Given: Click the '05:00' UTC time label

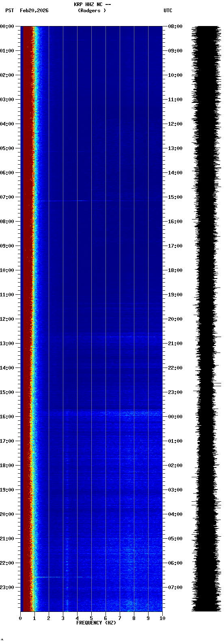Looking at the screenshot, I should coord(175,539).
